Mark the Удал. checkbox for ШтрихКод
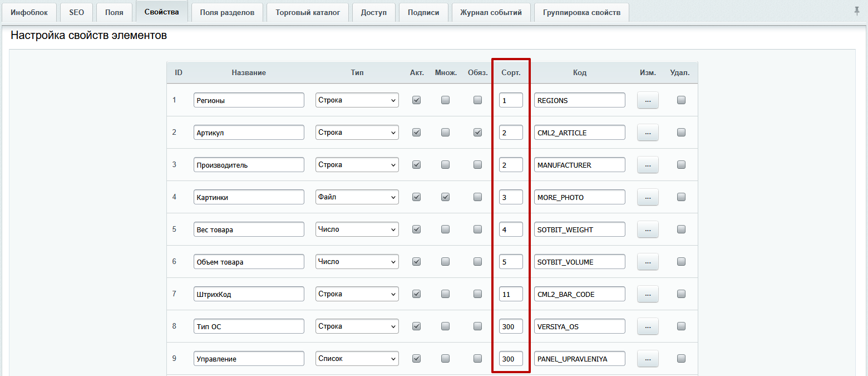The height and width of the screenshot is (376, 868). [x=681, y=294]
